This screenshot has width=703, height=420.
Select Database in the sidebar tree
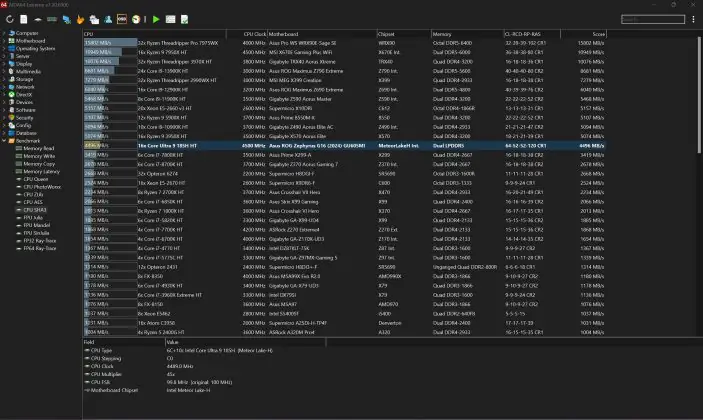(26, 133)
